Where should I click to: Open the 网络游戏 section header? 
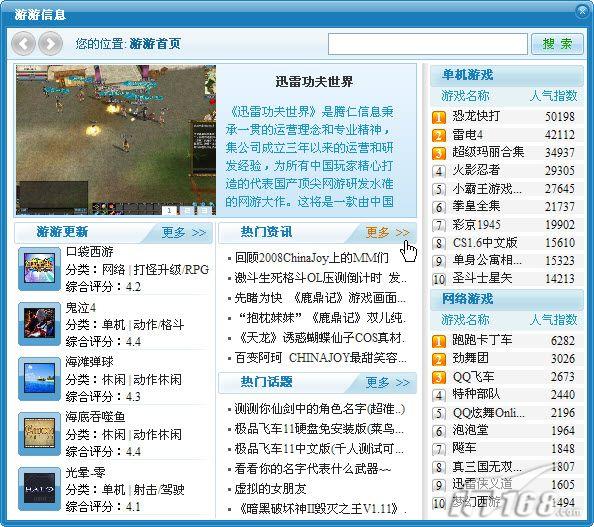click(x=506, y=299)
